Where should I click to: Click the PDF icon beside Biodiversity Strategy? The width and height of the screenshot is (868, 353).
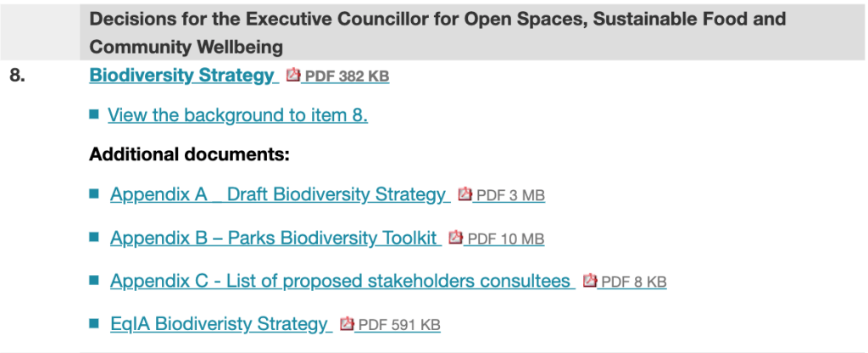coord(294,75)
